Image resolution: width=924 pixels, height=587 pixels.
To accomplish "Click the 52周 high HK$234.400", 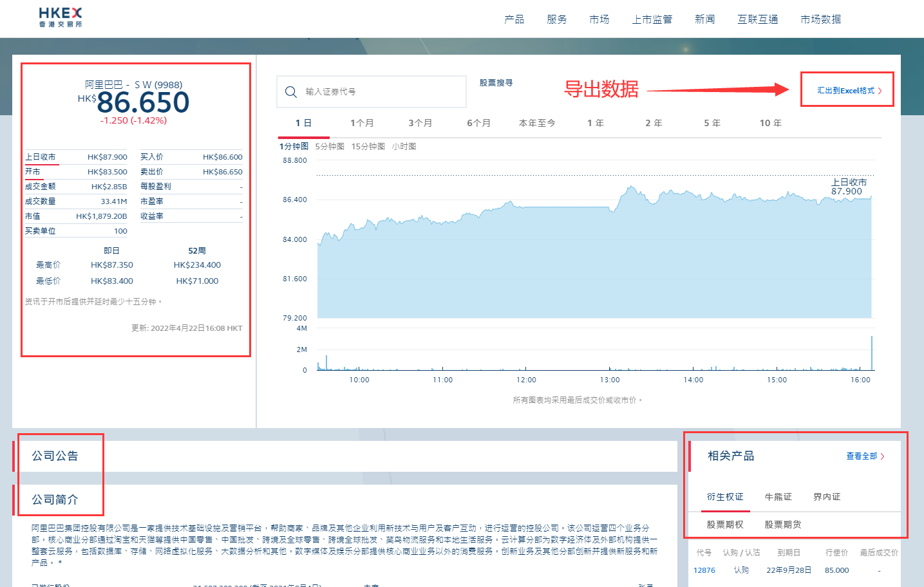I will click(x=197, y=265).
